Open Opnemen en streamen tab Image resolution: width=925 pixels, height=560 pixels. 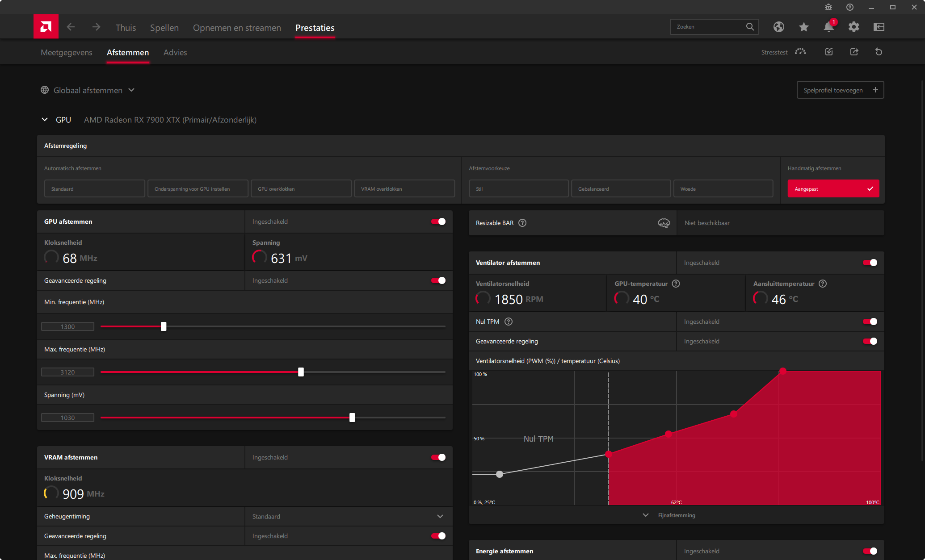[x=237, y=28]
